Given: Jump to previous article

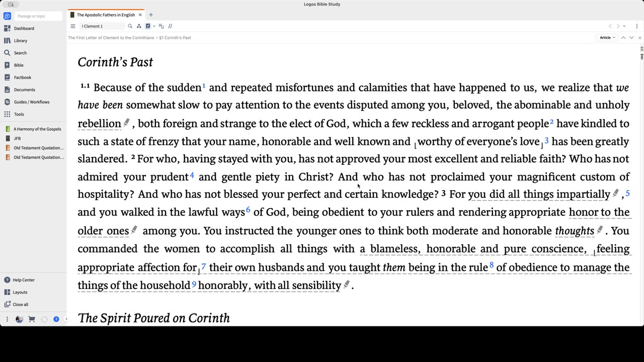Looking at the screenshot, I should click(623, 38).
